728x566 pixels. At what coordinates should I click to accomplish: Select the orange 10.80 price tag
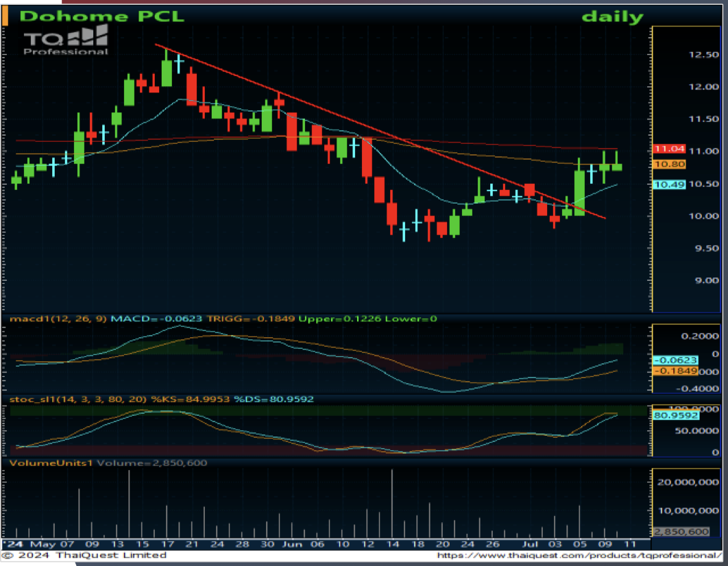(x=669, y=164)
